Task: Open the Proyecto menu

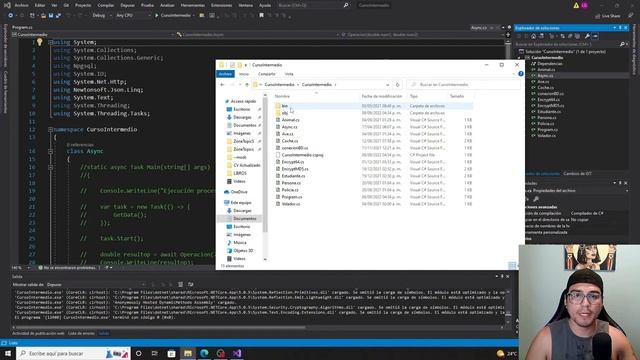Action: pyautogui.click(x=83, y=5)
